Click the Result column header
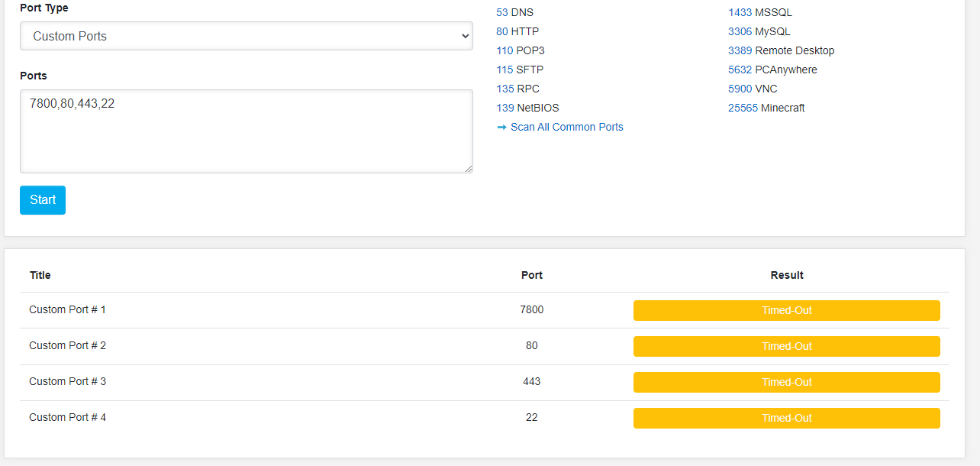Screen dimensions: 980x466 pos(787,275)
